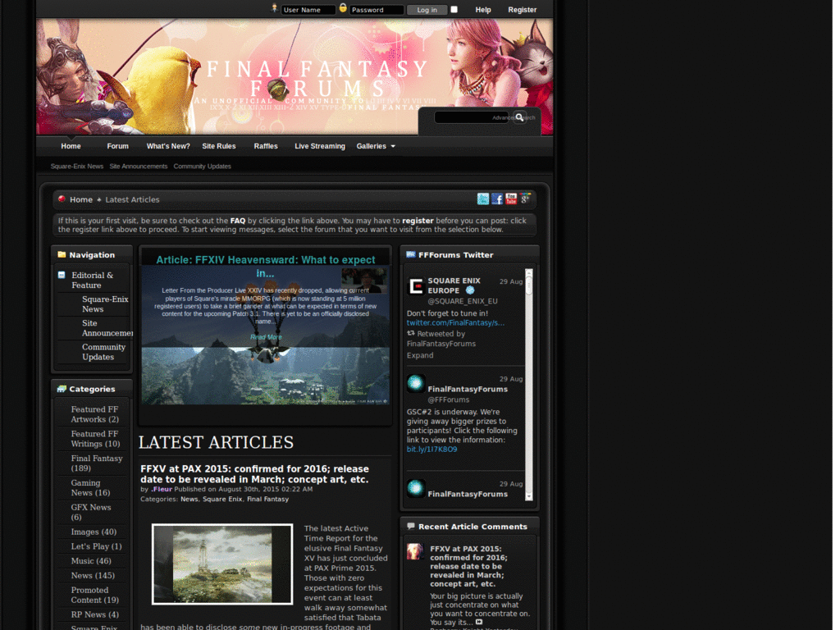Expand the Square Enix Europe tweet
This screenshot has height=630, width=840.
click(420, 355)
